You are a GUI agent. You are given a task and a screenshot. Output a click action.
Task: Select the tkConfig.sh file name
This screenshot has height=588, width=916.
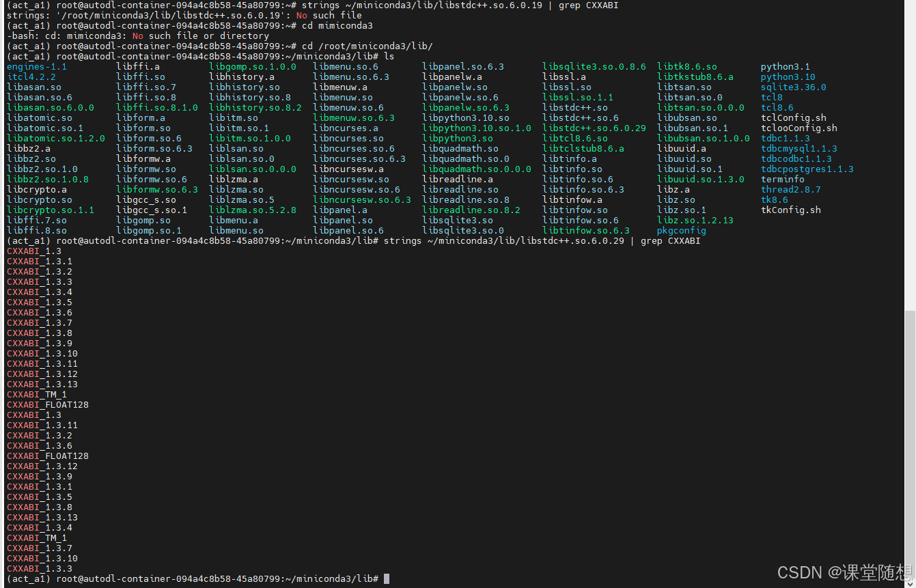(791, 210)
